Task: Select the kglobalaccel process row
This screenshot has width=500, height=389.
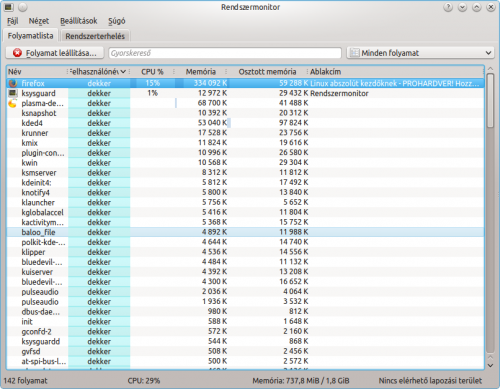Action: tap(245, 212)
